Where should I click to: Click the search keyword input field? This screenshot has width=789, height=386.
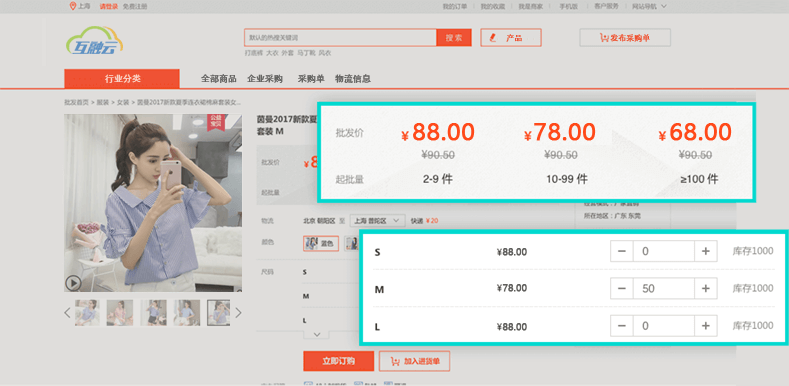[x=340, y=38]
